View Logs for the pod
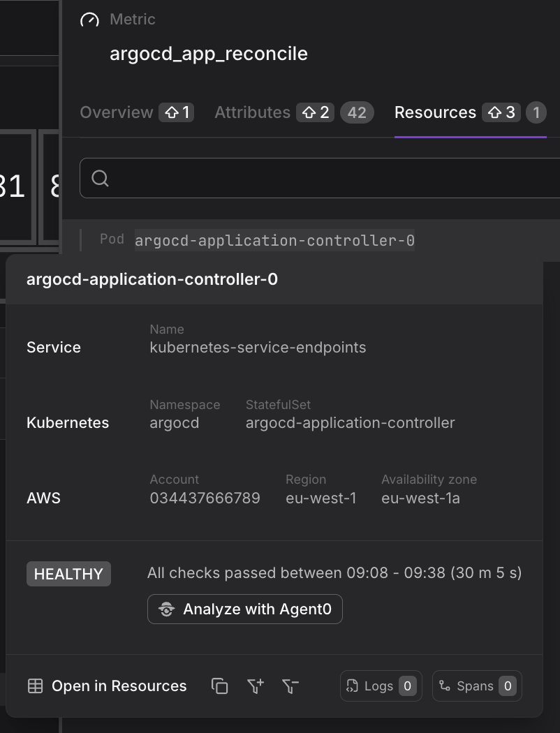 pyautogui.click(x=381, y=686)
